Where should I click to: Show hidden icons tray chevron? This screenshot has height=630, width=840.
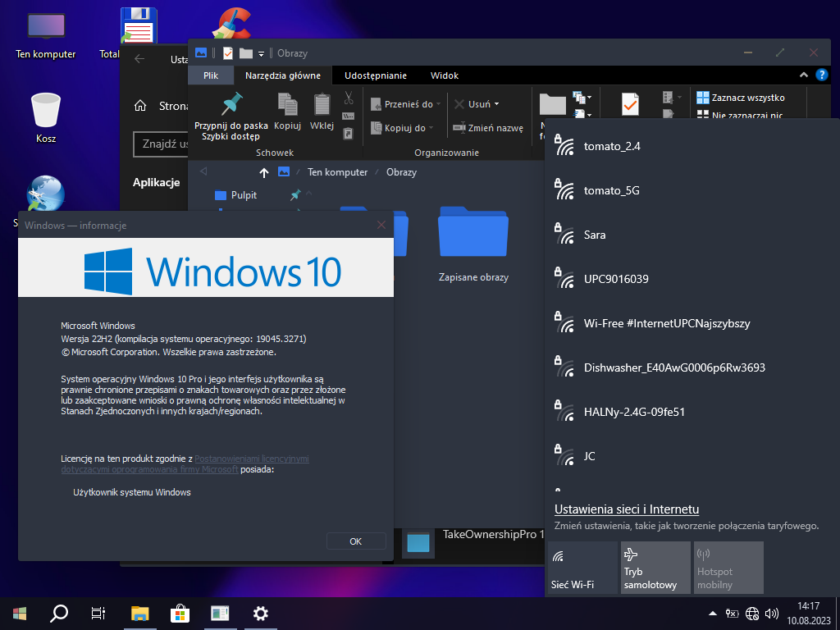tap(711, 613)
